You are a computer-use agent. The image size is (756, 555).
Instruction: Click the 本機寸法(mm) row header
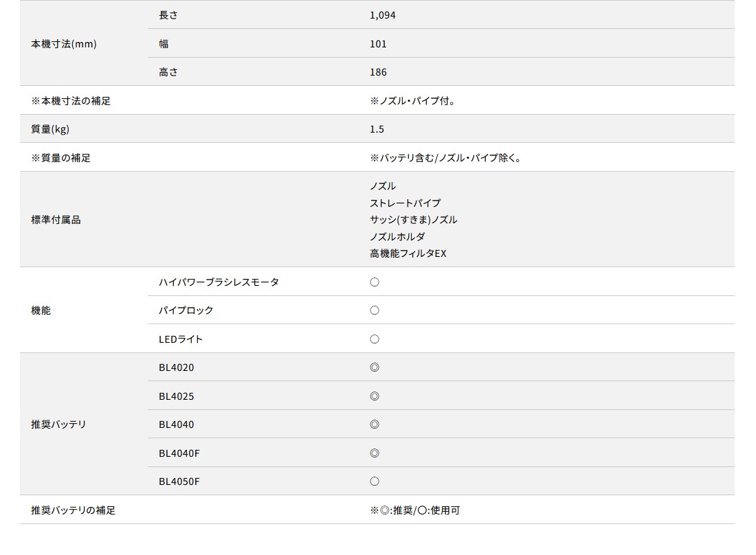coord(64,44)
